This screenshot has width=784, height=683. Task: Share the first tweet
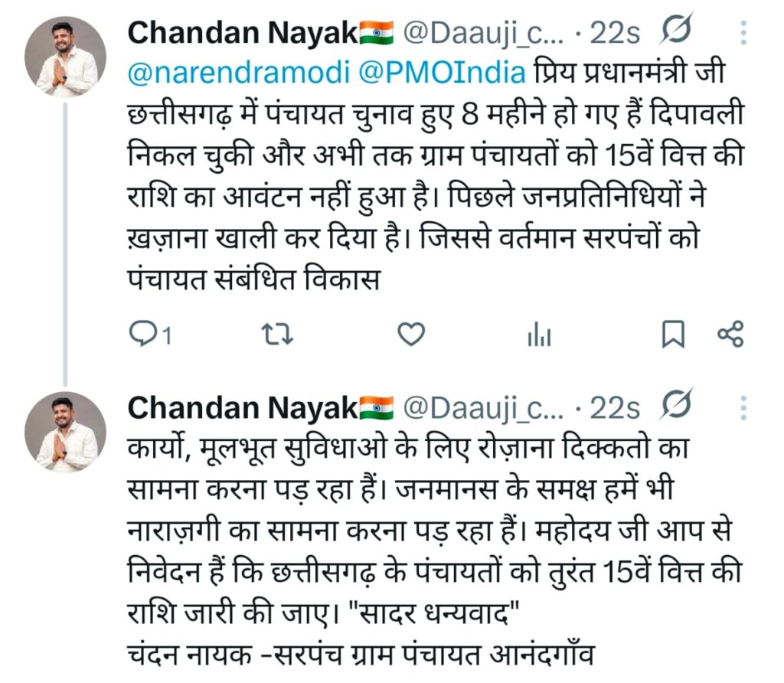[730, 335]
